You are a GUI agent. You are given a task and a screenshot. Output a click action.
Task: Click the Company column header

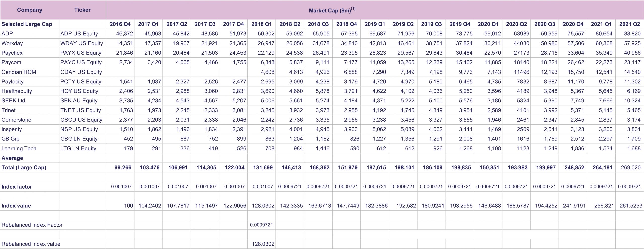[x=29, y=10]
